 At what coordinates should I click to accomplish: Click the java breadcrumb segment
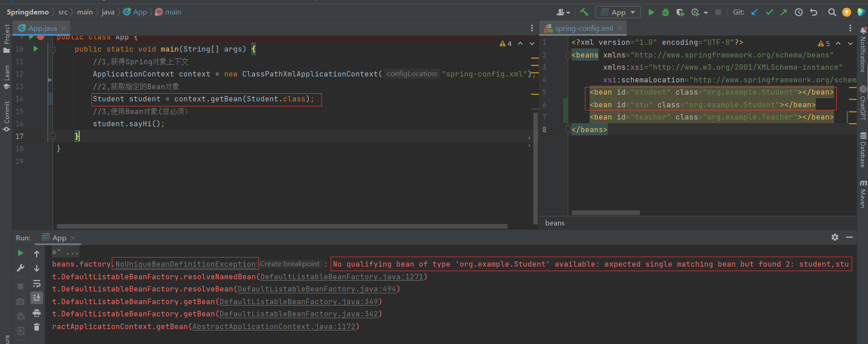click(108, 12)
